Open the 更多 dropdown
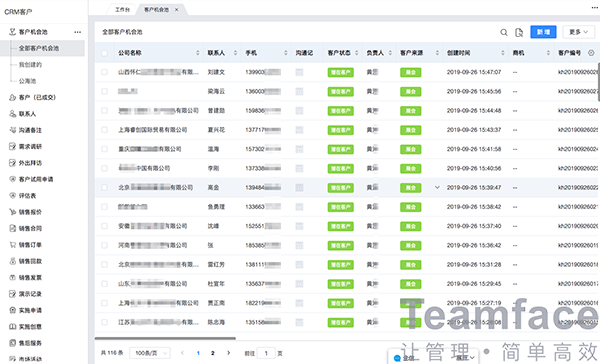This screenshot has width=600, height=364. [578, 32]
